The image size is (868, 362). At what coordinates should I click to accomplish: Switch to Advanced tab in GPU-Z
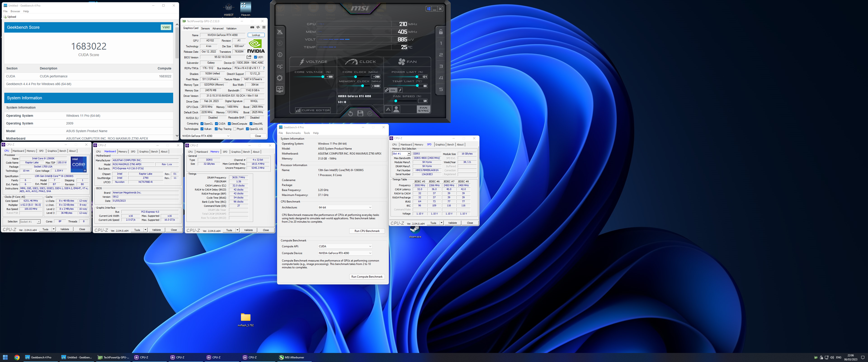[x=218, y=28]
